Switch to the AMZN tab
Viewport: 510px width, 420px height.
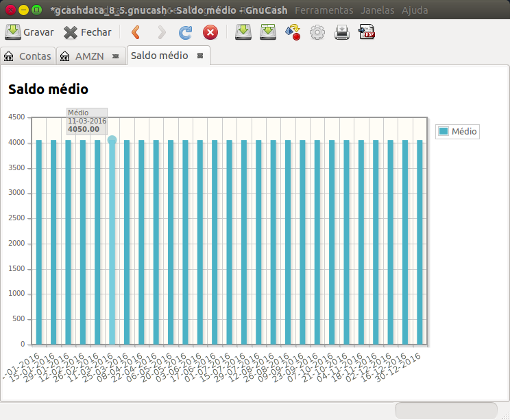pos(89,56)
